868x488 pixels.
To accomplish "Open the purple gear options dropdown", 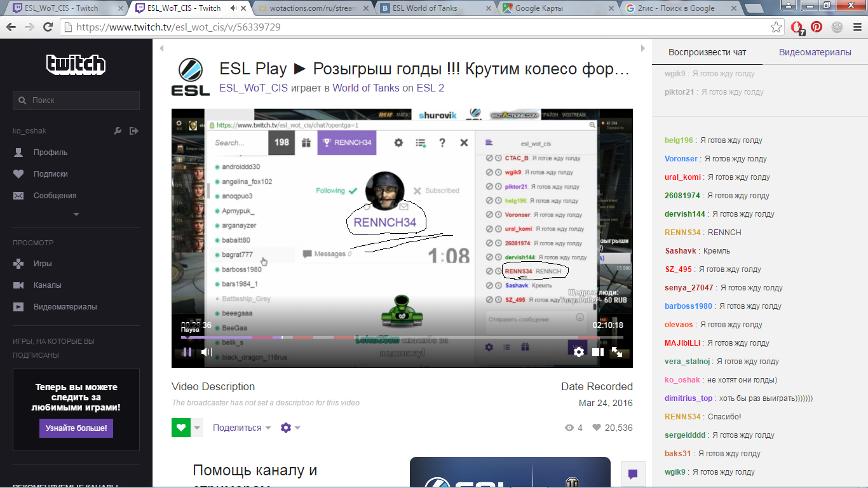I will 290,428.
